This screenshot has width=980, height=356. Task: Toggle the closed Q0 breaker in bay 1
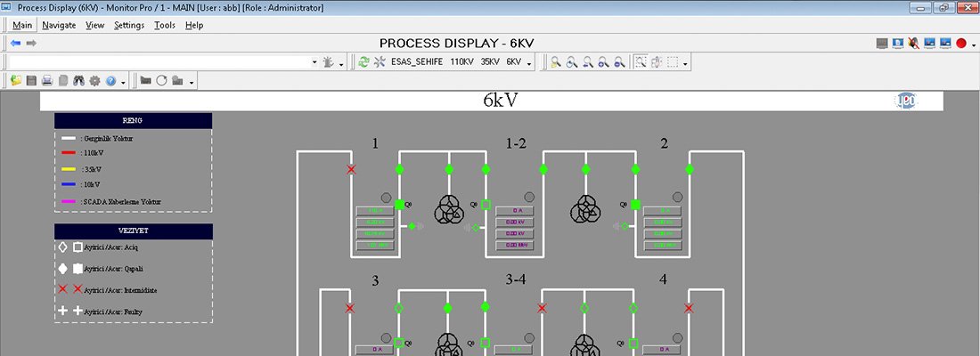(399, 204)
